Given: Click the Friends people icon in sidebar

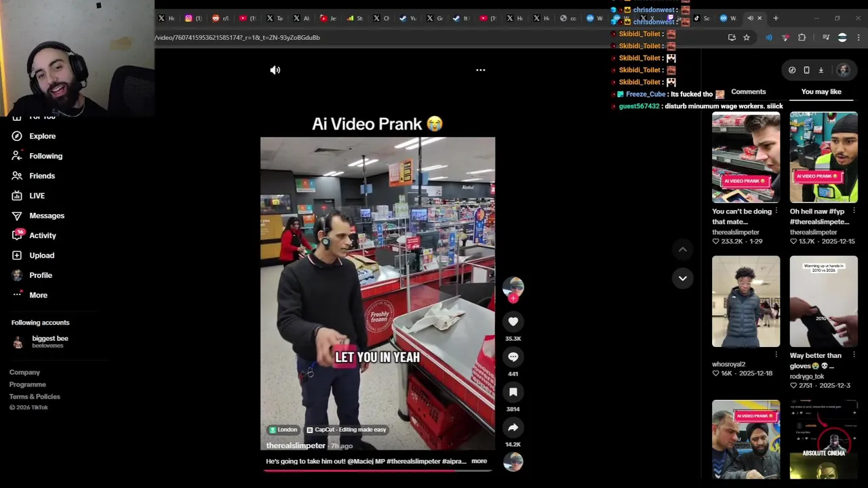Looking at the screenshot, I should (x=17, y=176).
